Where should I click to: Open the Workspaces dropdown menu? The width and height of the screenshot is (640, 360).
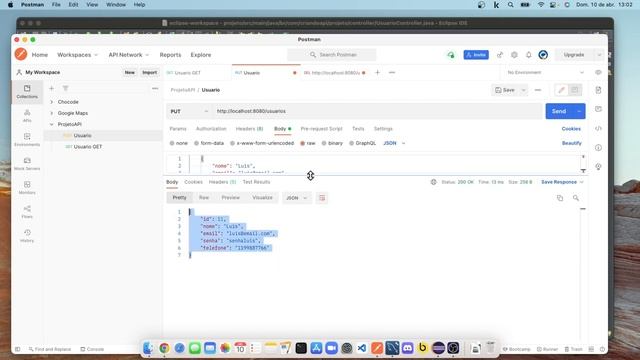(x=78, y=55)
